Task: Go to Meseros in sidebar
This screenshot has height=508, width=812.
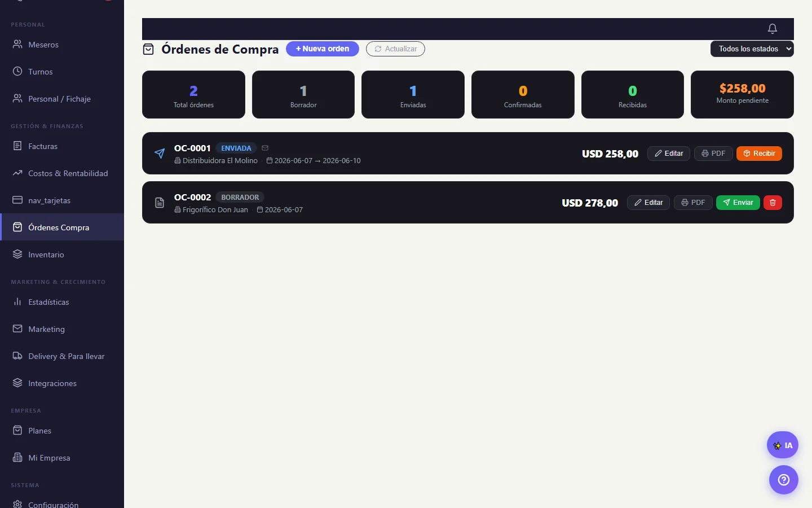Action: [62, 45]
